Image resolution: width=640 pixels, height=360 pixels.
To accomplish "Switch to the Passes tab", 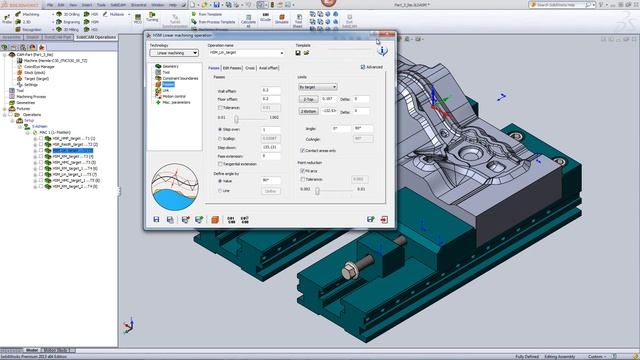I will (x=214, y=68).
